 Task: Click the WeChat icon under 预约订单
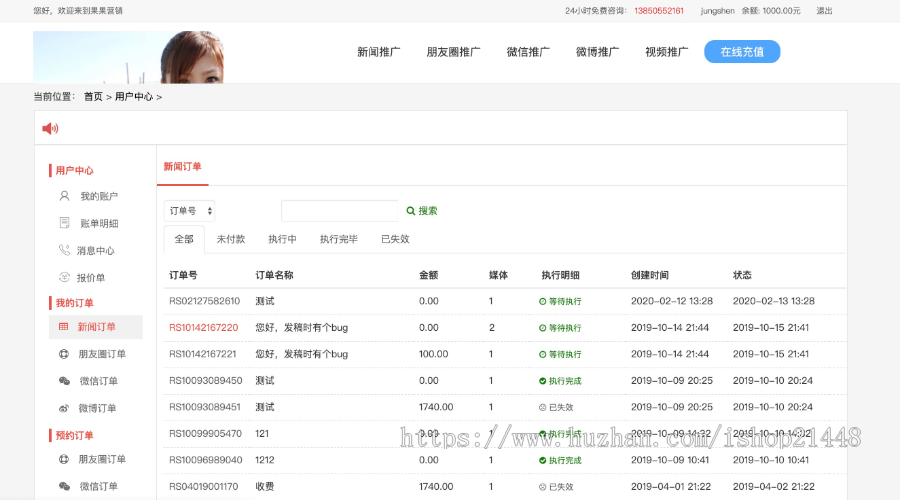(64, 486)
